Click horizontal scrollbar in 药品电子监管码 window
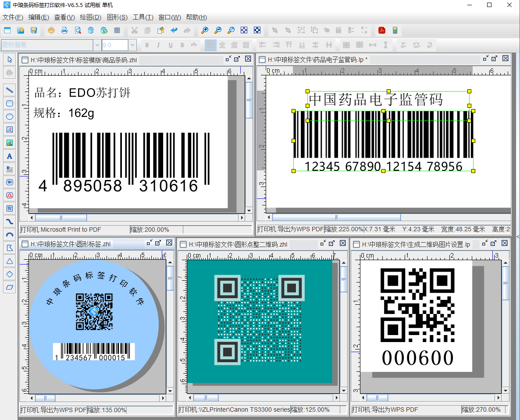Viewport: 520px width, 420px height. click(336, 217)
